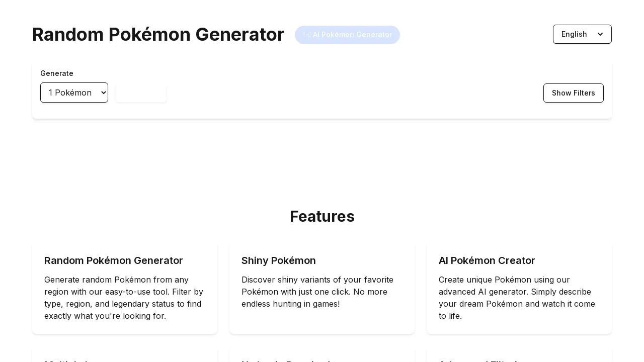Click the Generate label above the dropdown

tap(56, 73)
